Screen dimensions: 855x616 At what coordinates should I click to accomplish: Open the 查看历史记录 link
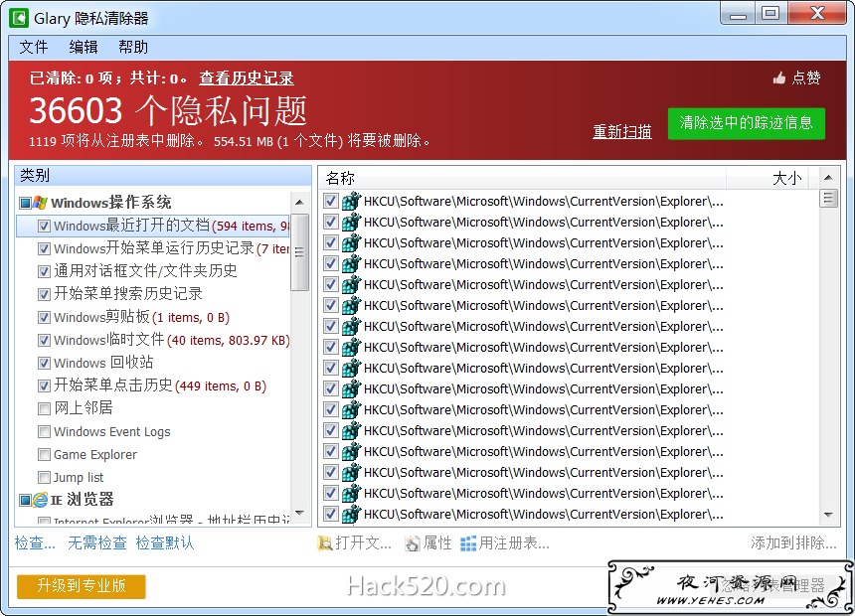pyautogui.click(x=247, y=78)
